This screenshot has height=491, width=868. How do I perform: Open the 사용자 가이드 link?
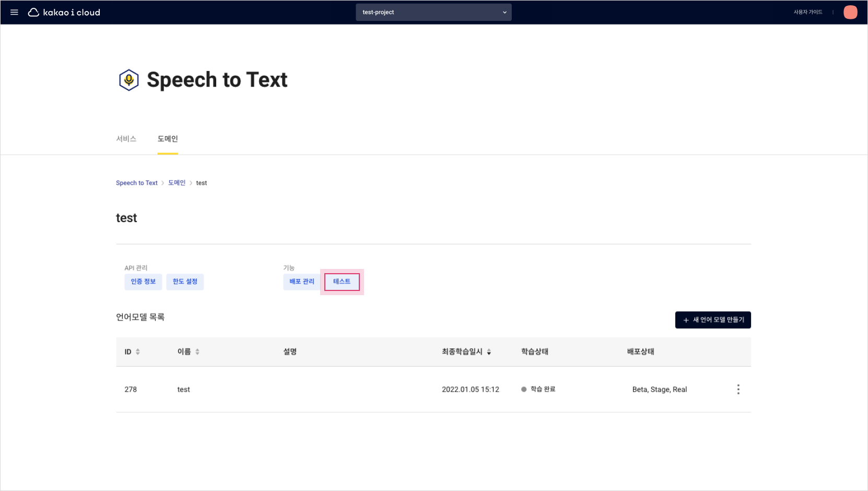(x=807, y=12)
